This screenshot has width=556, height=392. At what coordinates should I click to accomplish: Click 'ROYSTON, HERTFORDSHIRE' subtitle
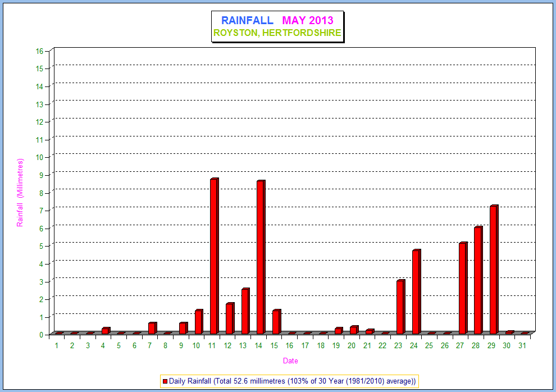pos(277,33)
